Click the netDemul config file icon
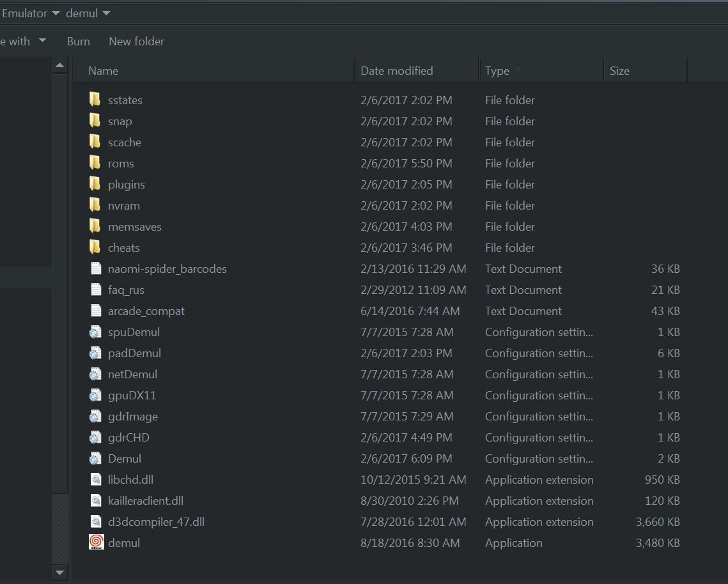The height and width of the screenshot is (584, 728). pyautogui.click(x=95, y=374)
